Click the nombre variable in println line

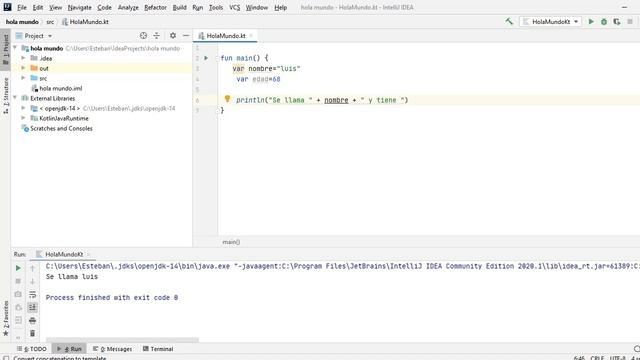336,100
